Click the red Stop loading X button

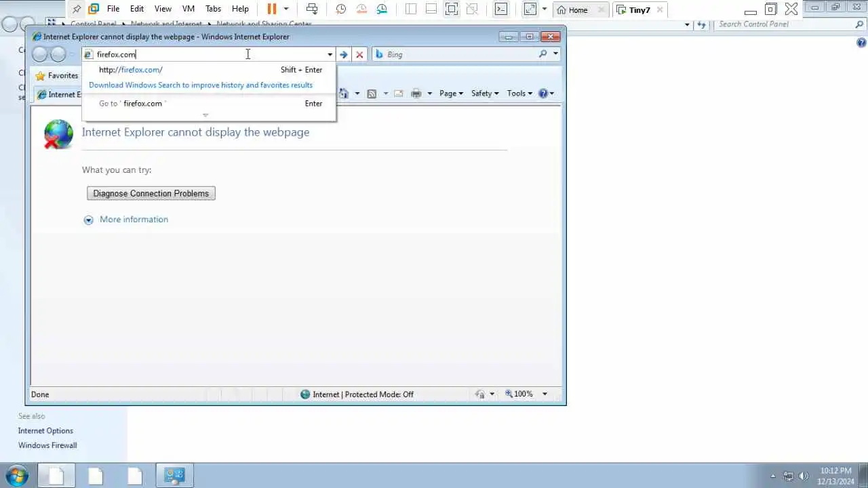pyautogui.click(x=359, y=54)
